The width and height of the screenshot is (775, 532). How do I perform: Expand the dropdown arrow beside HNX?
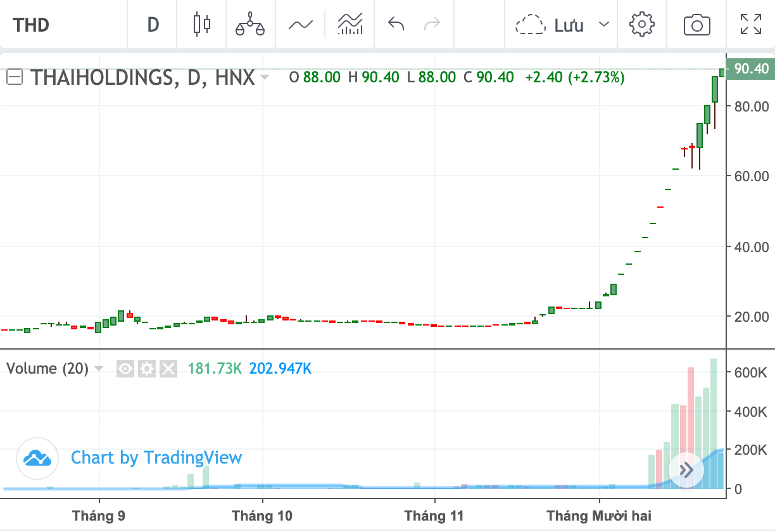265,78
